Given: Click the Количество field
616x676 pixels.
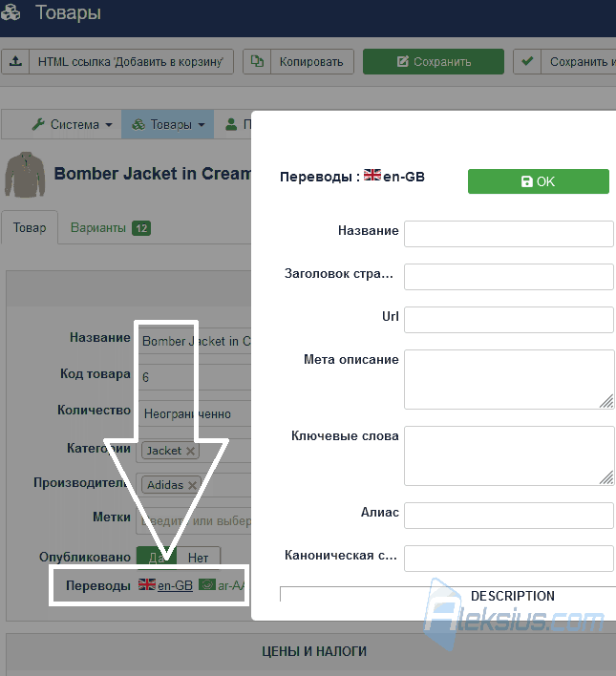Looking at the screenshot, I should [x=194, y=413].
